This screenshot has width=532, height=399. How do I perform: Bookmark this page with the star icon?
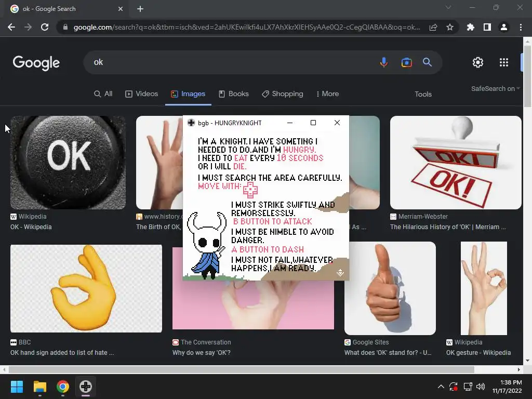450,27
